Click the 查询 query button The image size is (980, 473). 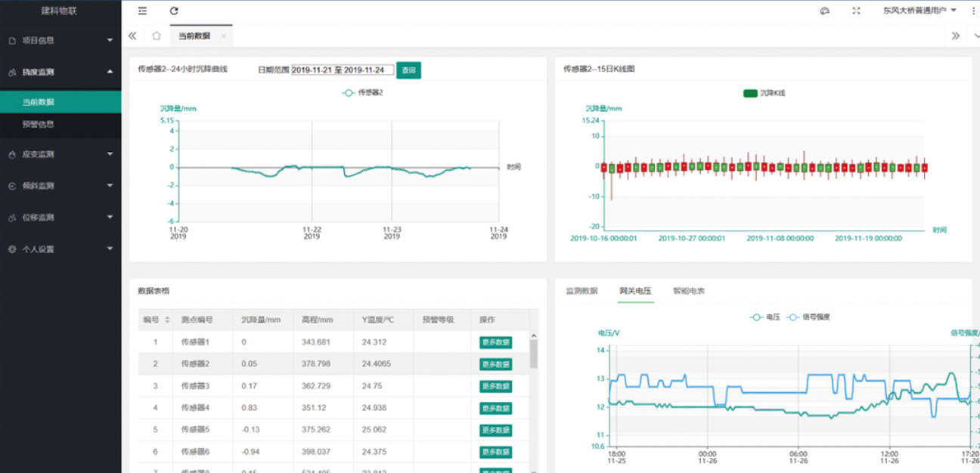point(408,70)
